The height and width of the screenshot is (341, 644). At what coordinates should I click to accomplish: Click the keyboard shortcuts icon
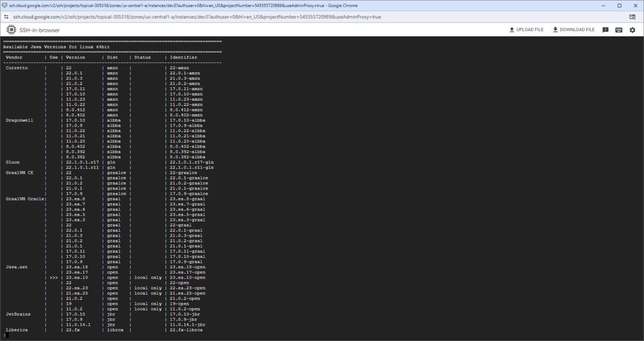[x=619, y=30]
